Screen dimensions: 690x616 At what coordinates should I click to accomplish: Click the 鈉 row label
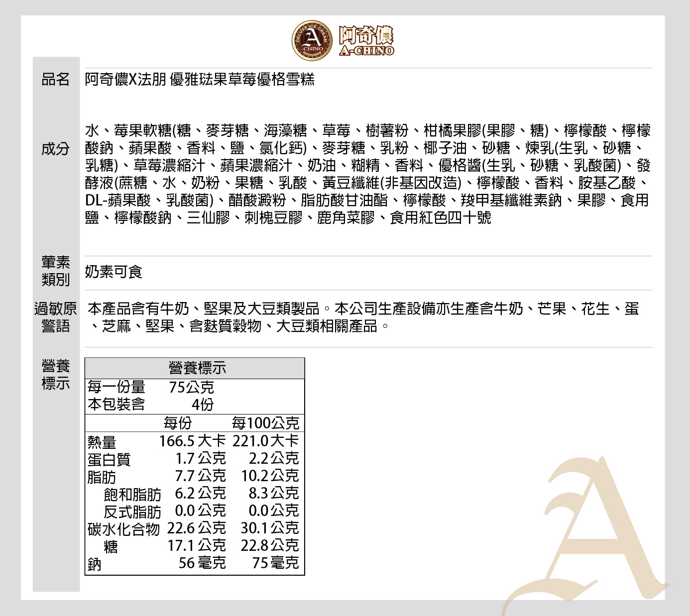point(95,564)
